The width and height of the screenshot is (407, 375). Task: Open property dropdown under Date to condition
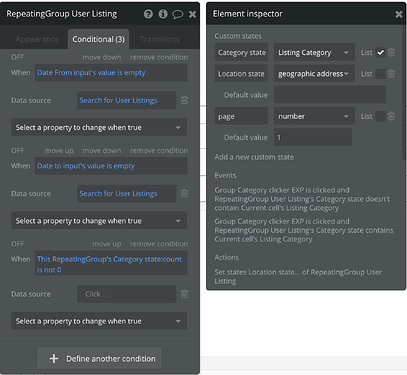[x=99, y=221]
